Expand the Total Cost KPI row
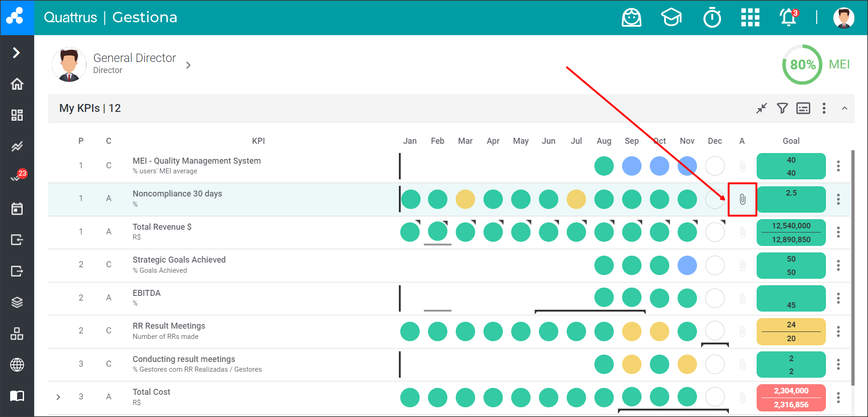The width and height of the screenshot is (868, 417). click(58, 397)
